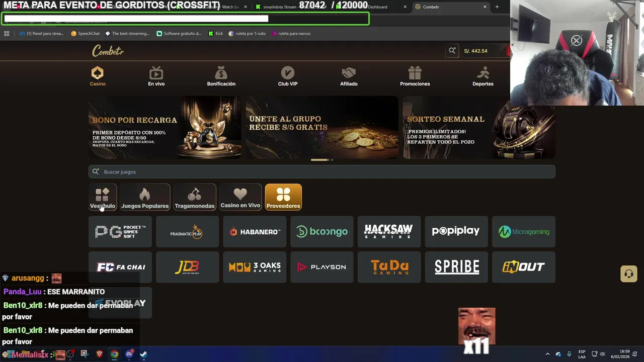Click the microphone tray icon
This screenshot has width=644, height=362.
tap(569, 354)
